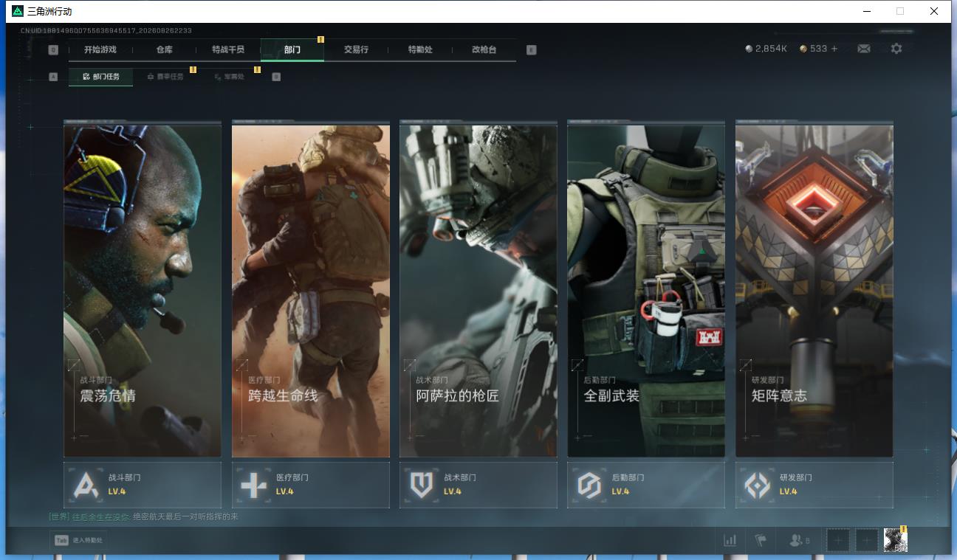This screenshot has width=957, height=560.
Task: Click the CN UID text at top
Action: point(106,31)
